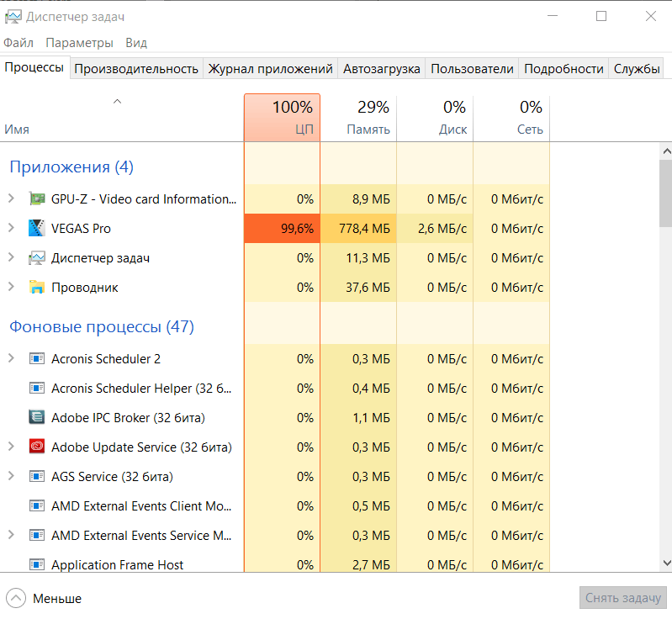Click the vertical scrollbar thumb
The height and width of the screenshot is (619, 672).
coord(666,193)
